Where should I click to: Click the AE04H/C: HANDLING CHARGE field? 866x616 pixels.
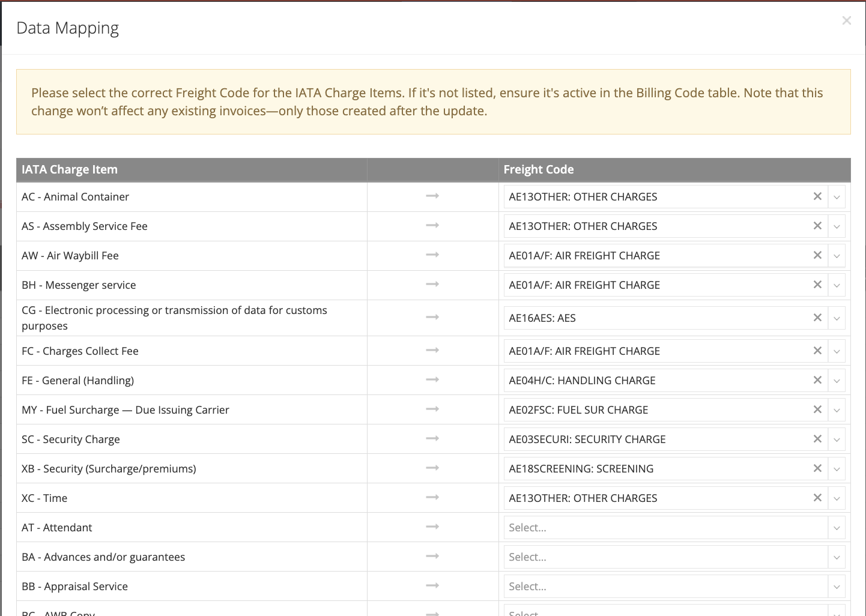coord(655,381)
